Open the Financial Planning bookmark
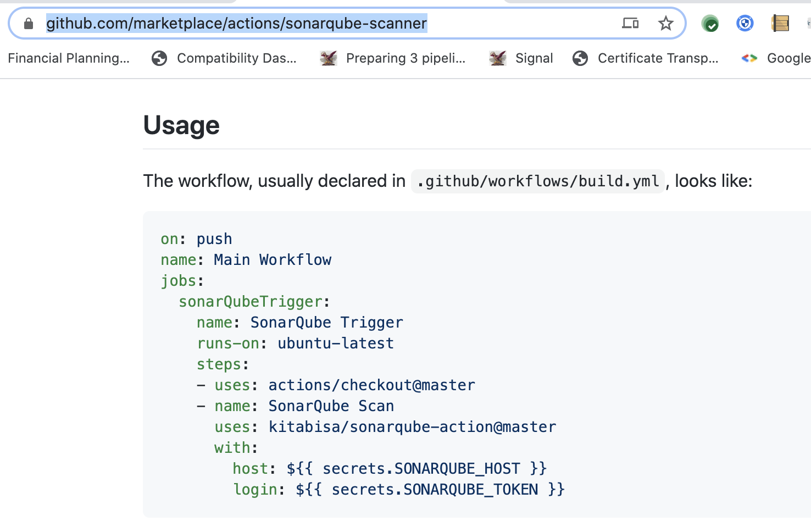This screenshot has width=811, height=532. pyautogui.click(x=70, y=58)
